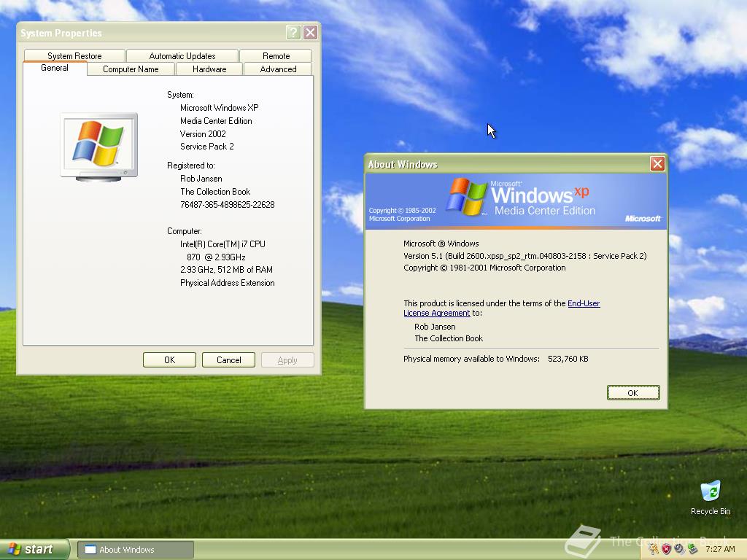This screenshot has height=560, width=747.
Task: Click 'The Collection Book' in the About Windows dialog
Action: pyautogui.click(x=449, y=338)
